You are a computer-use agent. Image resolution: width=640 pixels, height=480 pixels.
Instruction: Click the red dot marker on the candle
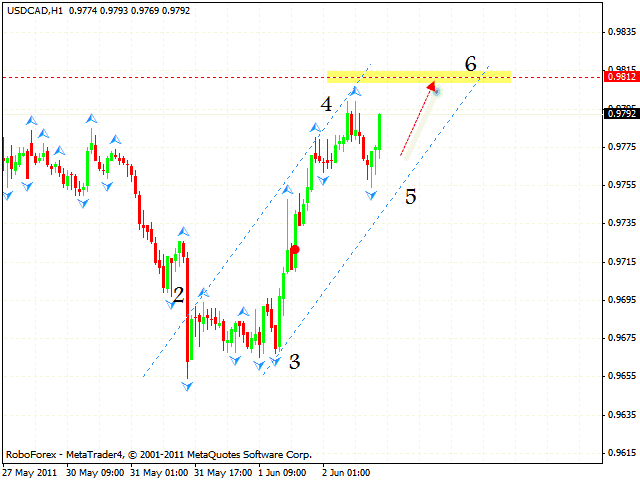[x=295, y=249]
